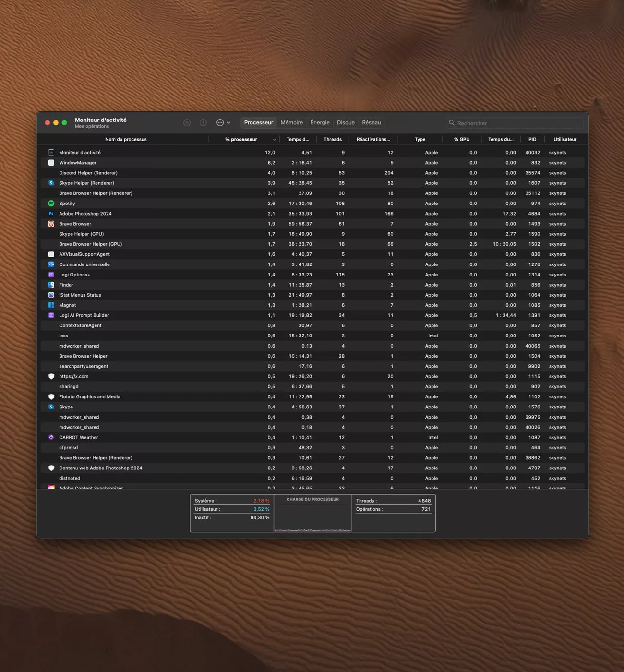Viewport: 624px width, 672px height.
Task: Click the Skype process icon
Action: [x=51, y=407]
